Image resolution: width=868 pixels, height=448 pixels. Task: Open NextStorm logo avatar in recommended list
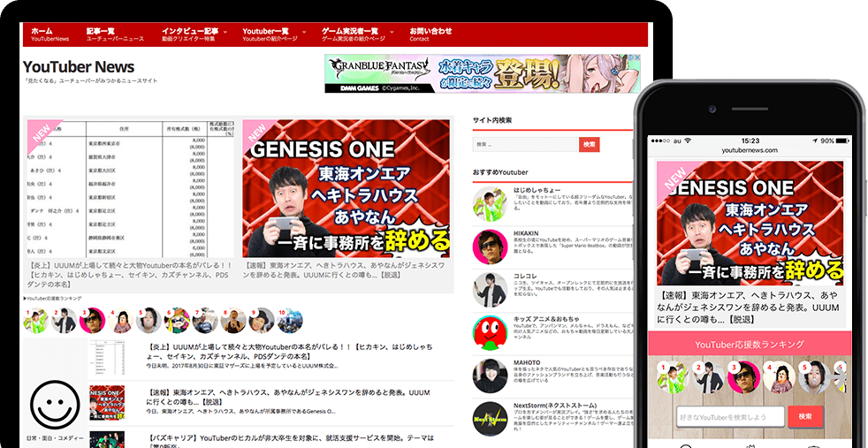(x=490, y=420)
